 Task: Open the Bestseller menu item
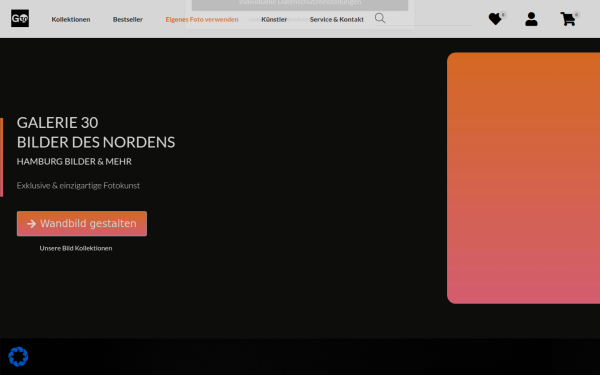pos(128,19)
